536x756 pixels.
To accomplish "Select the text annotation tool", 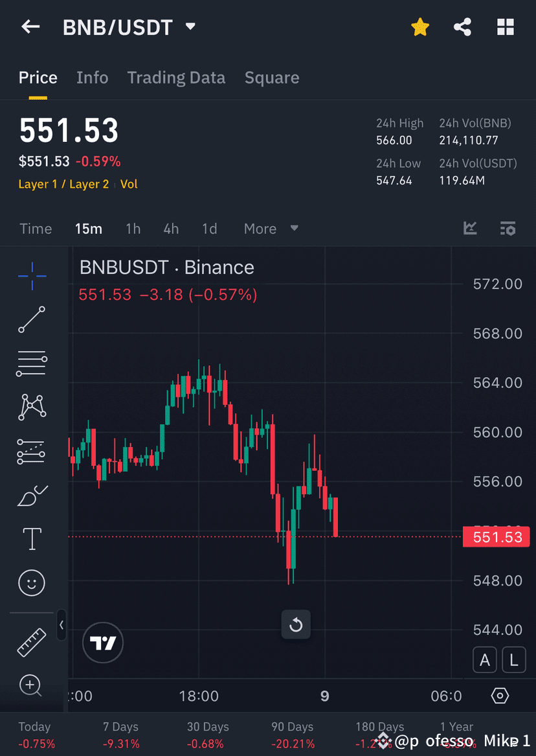I will click(x=31, y=538).
